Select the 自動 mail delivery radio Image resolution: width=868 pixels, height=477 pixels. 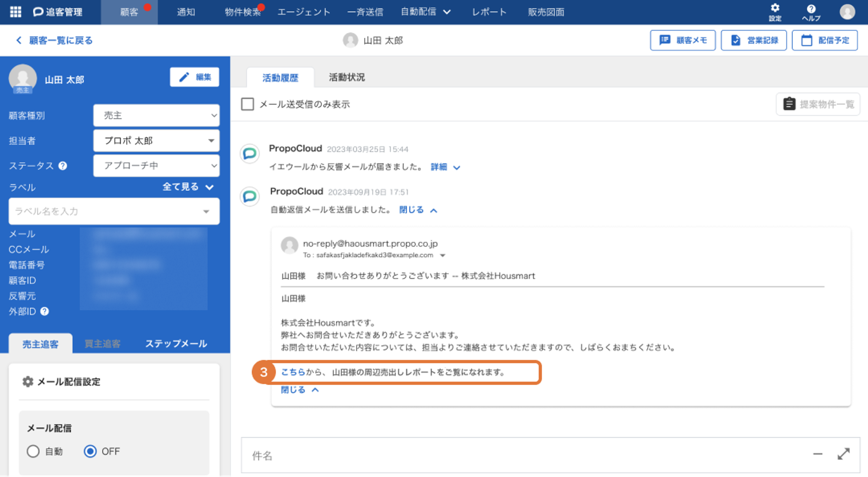tap(33, 451)
